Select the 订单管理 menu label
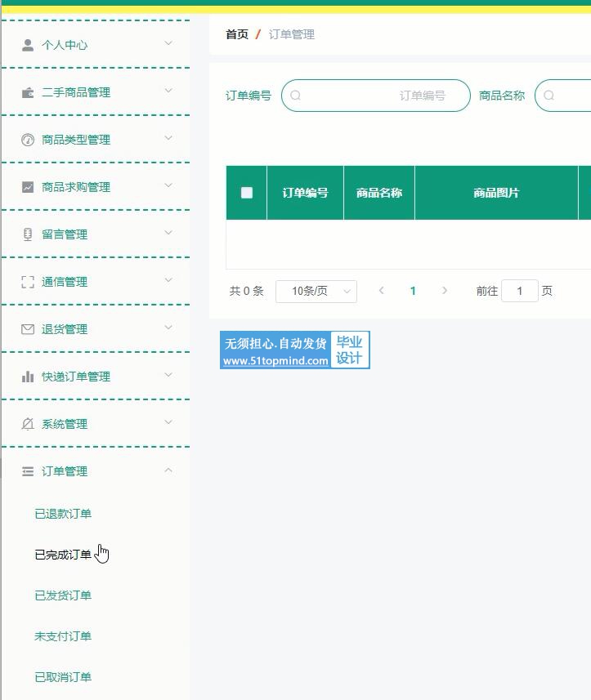591x700 pixels. pos(65,471)
